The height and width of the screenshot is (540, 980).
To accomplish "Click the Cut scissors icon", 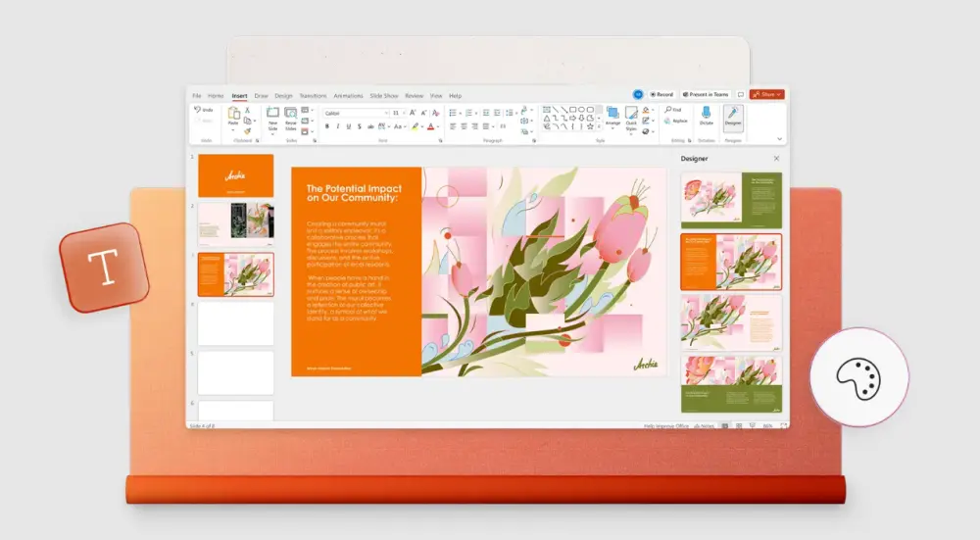I will (248, 110).
